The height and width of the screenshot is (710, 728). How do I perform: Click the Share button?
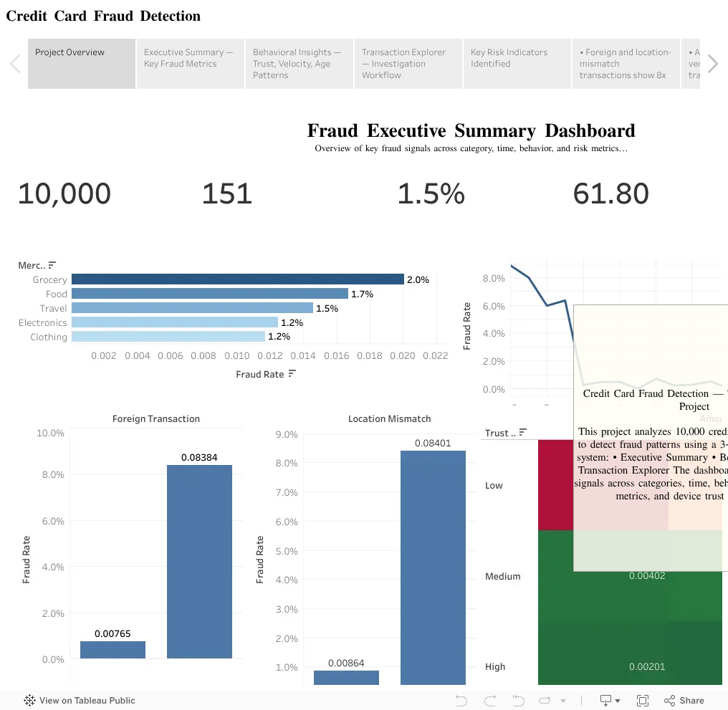pyautogui.click(x=684, y=700)
